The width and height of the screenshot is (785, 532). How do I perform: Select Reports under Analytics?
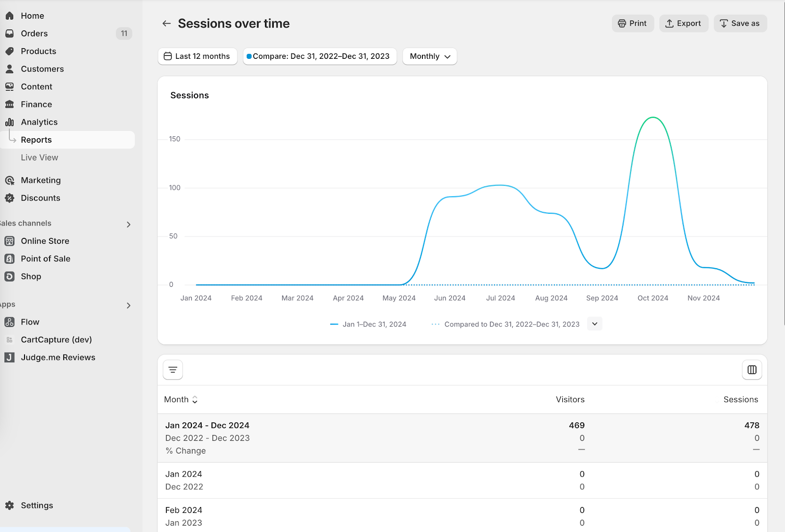tap(36, 140)
